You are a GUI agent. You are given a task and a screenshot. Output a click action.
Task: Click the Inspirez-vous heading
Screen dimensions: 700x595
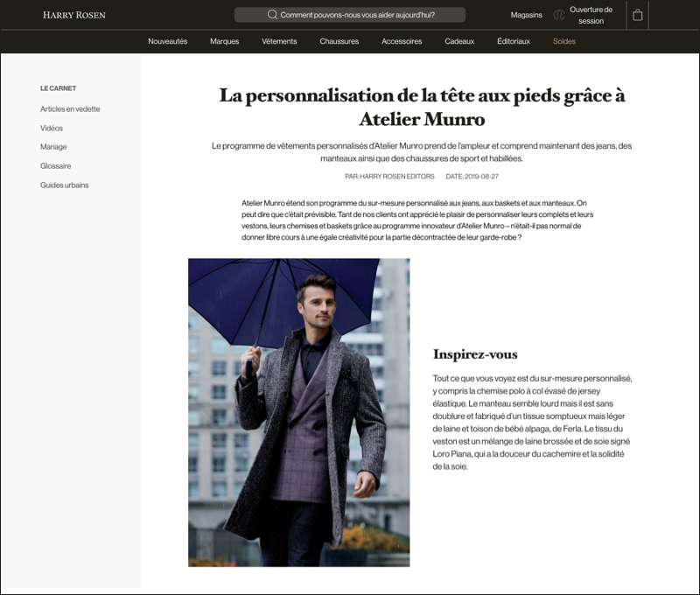pyautogui.click(x=475, y=354)
